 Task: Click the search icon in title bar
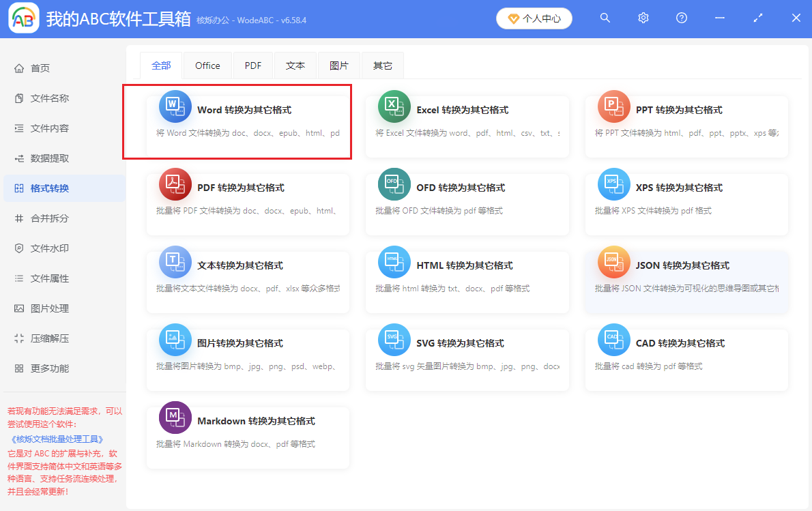click(605, 18)
